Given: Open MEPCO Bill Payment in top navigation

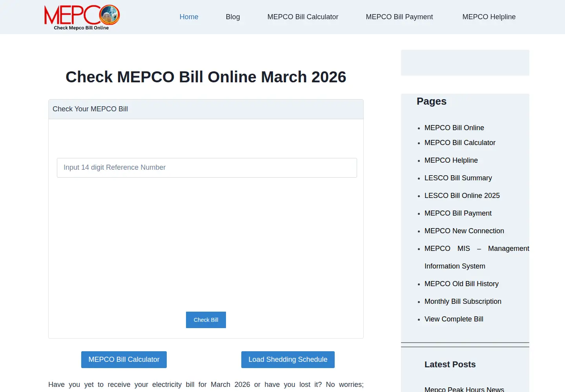Looking at the screenshot, I should 399,17.
